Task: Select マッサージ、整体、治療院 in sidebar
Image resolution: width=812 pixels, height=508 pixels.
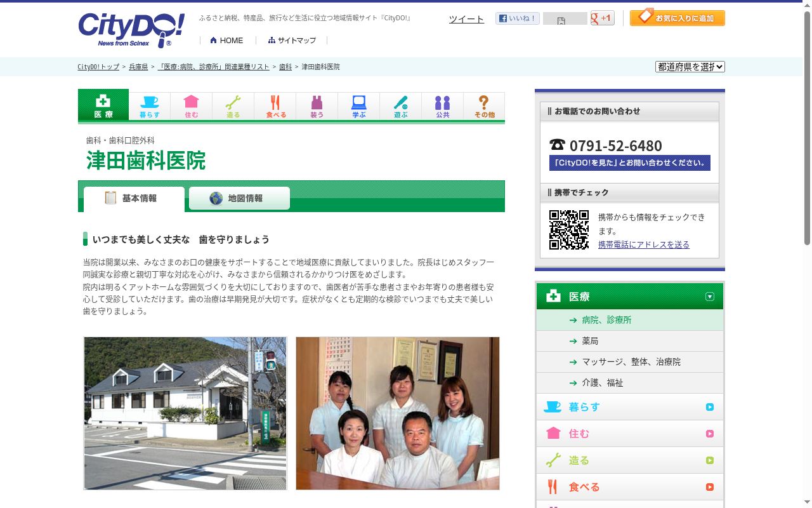Action: (x=630, y=362)
